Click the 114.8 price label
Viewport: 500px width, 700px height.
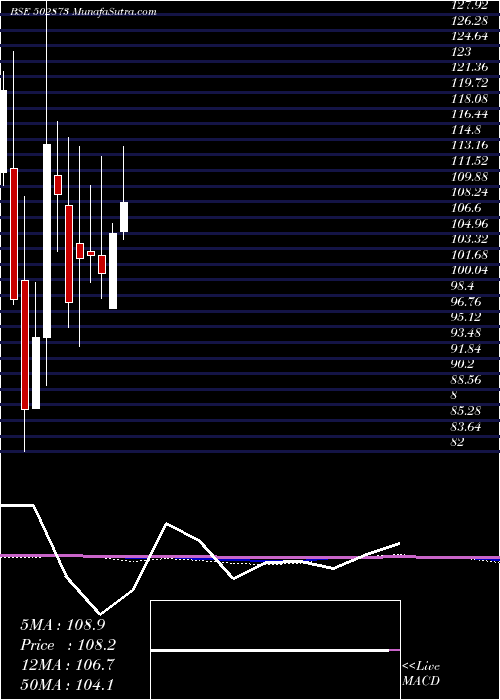click(x=466, y=129)
